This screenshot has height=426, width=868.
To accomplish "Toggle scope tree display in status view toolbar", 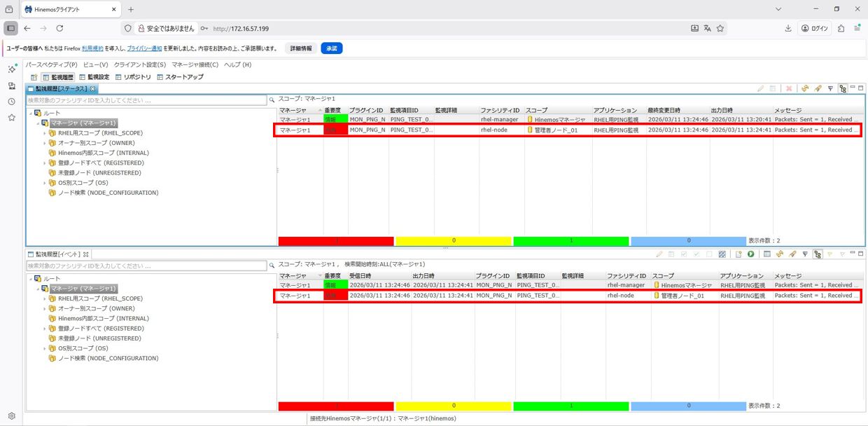I will point(843,89).
